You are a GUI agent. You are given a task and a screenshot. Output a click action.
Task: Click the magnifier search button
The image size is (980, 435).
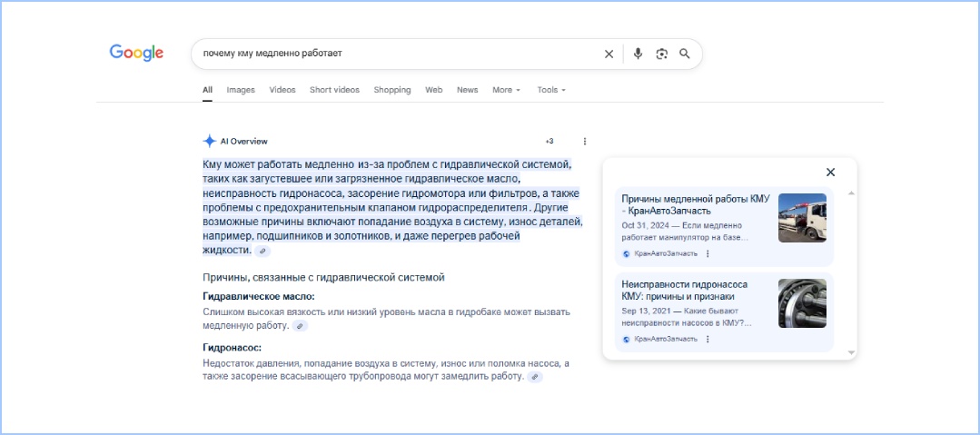pyautogui.click(x=685, y=54)
